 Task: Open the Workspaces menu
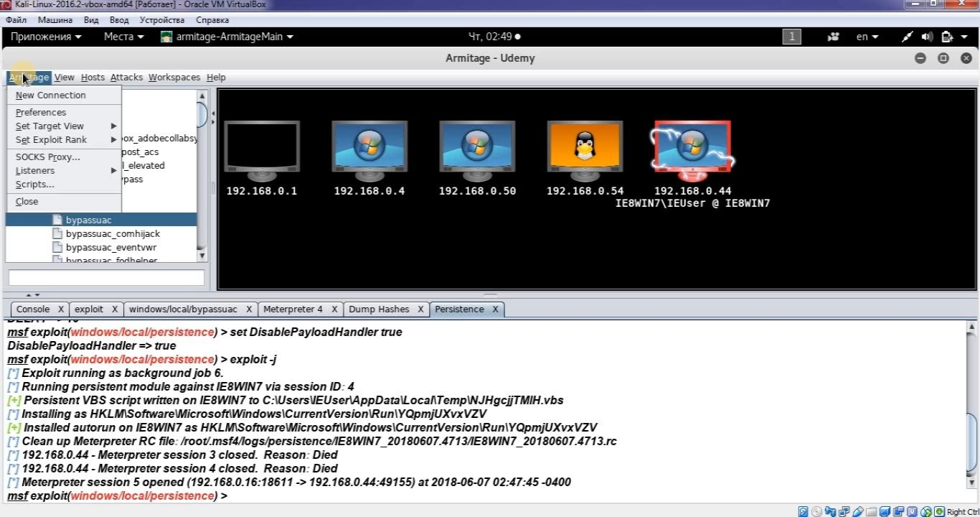pos(174,78)
